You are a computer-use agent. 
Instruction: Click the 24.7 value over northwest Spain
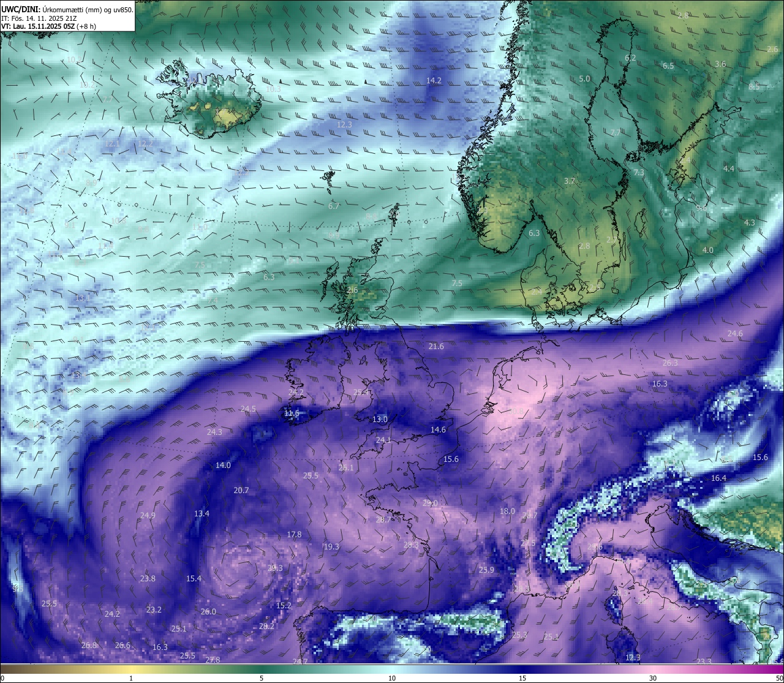click(x=300, y=661)
